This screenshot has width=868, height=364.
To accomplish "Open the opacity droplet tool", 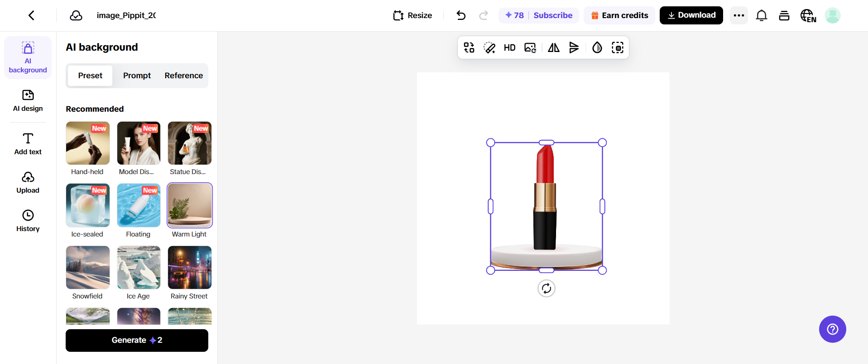I will coord(597,47).
